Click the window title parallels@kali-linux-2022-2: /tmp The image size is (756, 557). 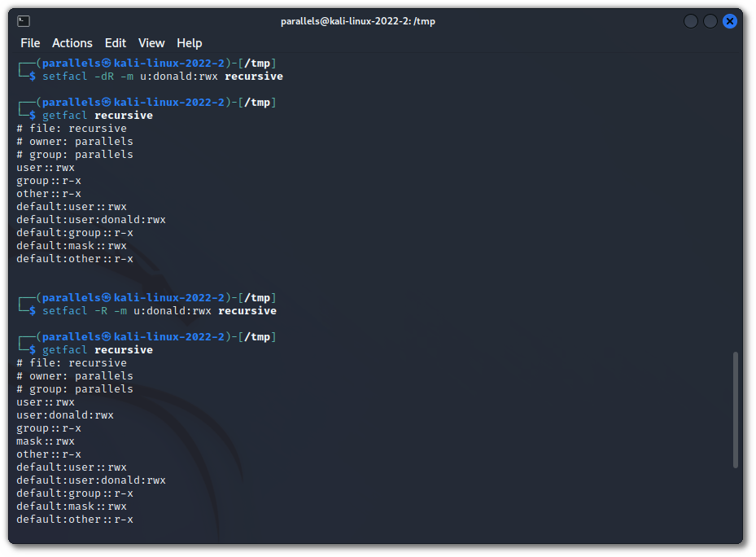click(358, 21)
